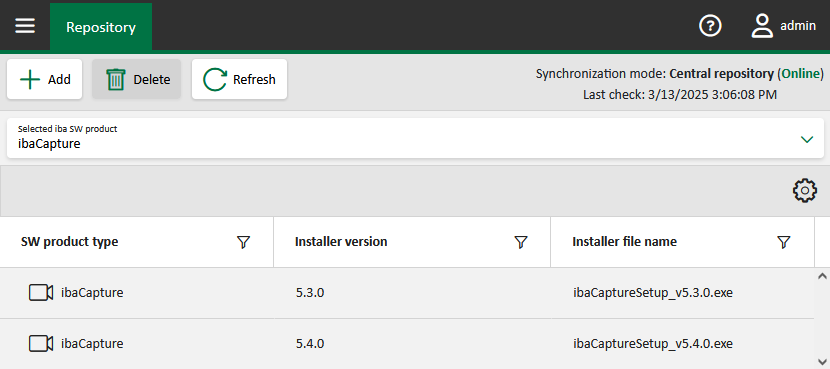Filter the SW product type column

click(243, 242)
